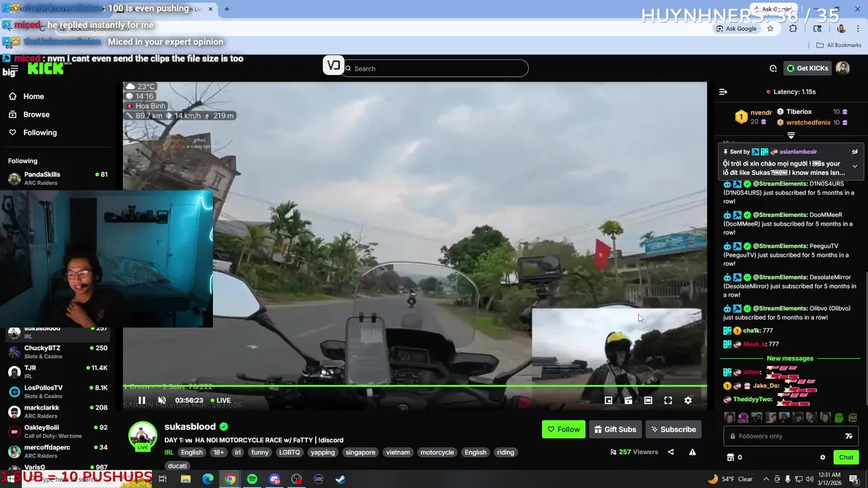Open the mini player mode icon

pyautogui.click(x=608, y=401)
